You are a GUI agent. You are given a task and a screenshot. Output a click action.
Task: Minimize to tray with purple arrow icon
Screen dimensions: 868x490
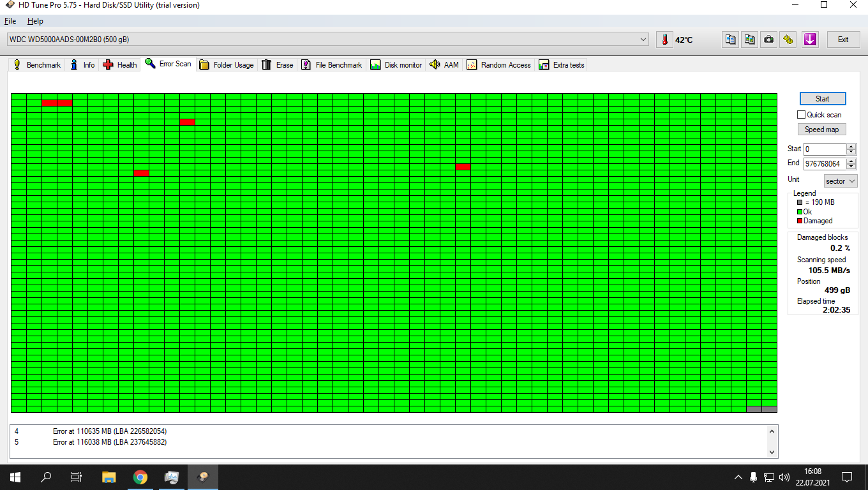click(x=810, y=40)
